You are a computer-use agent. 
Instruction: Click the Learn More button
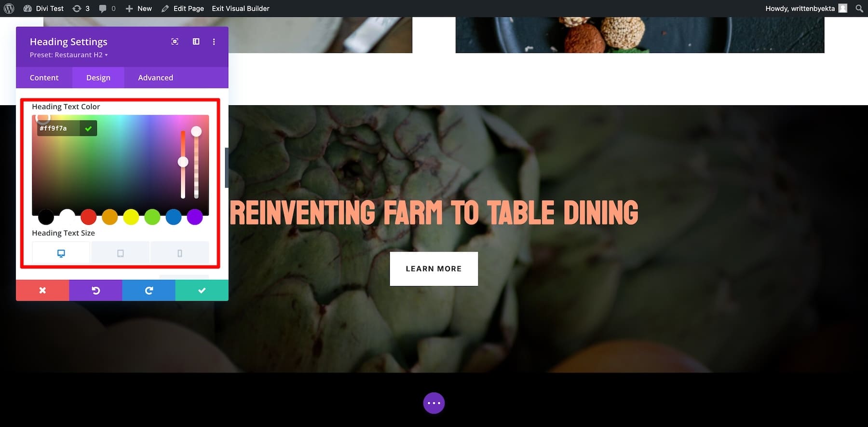(434, 269)
